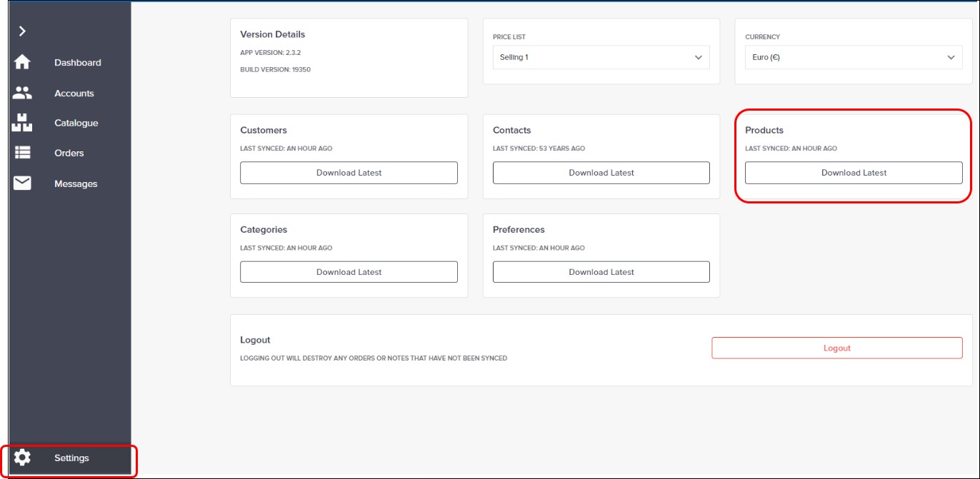The image size is (980, 479).
Task: Open the Price List dropdown
Action: [x=600, y=58]
